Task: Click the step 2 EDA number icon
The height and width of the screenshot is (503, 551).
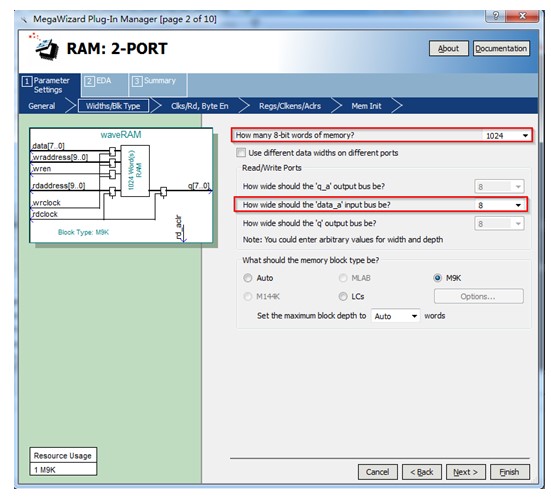Action: pyautogui.click(x=89, y=81)
